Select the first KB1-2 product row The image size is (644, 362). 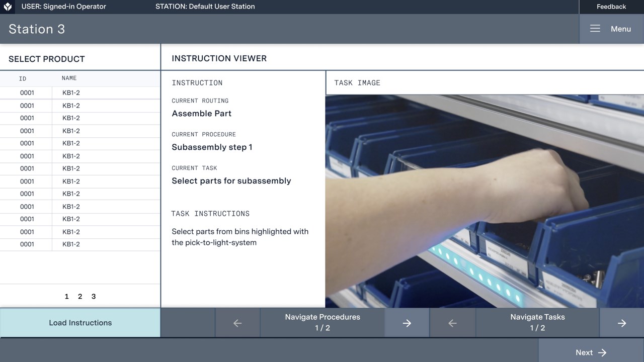(80, 93)
